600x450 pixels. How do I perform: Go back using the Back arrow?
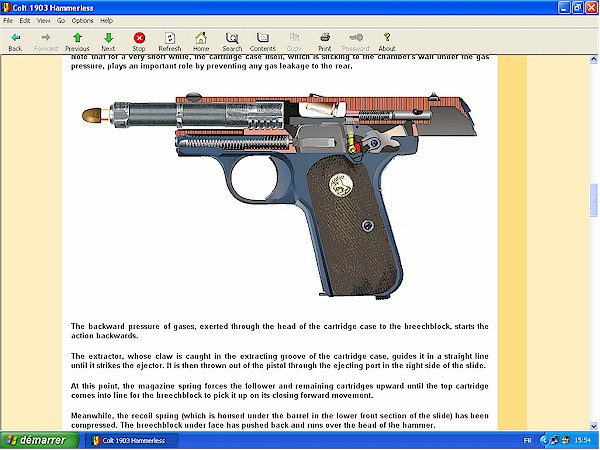coord(15,42)
